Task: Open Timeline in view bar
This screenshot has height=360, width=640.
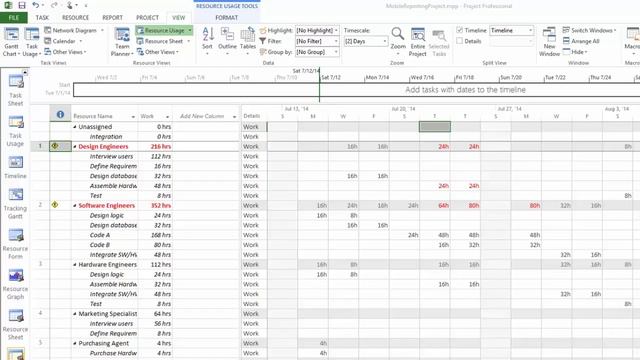Action: (16, 167)
